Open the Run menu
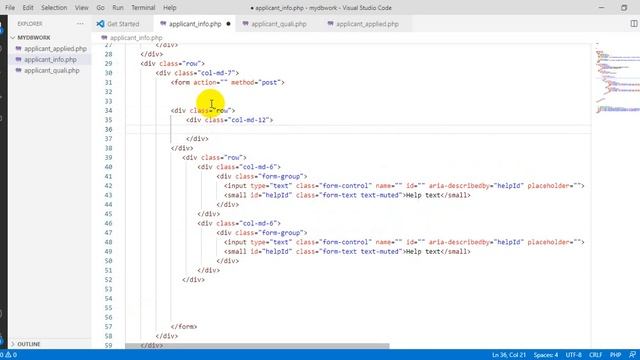 pyautogui.click(x=118, y=8)
